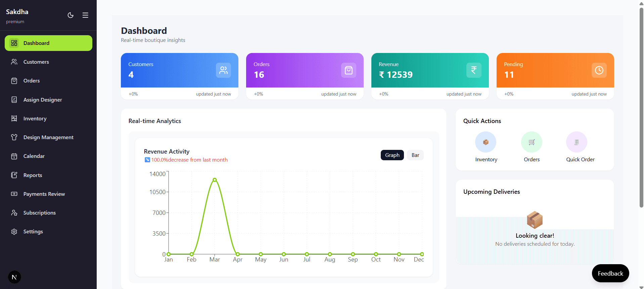
Task: Click Orders quick action cart icon
Action: coord(532,142)
